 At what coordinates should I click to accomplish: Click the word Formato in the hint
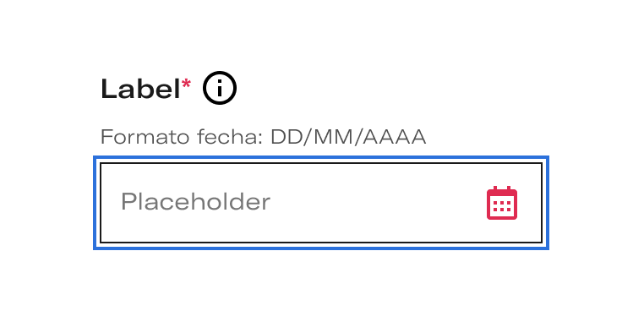click(x=145, y=137)
